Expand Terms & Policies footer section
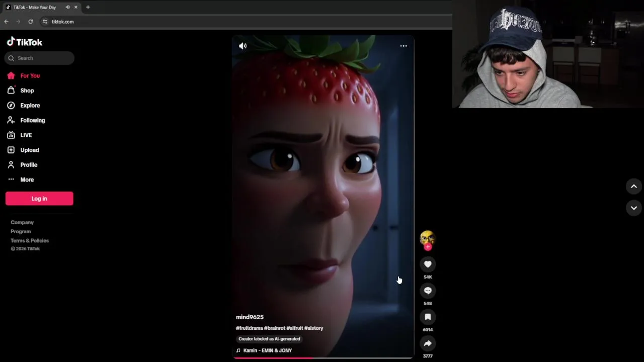This screenshot has width=644, height=362. (x=30, y=240)
